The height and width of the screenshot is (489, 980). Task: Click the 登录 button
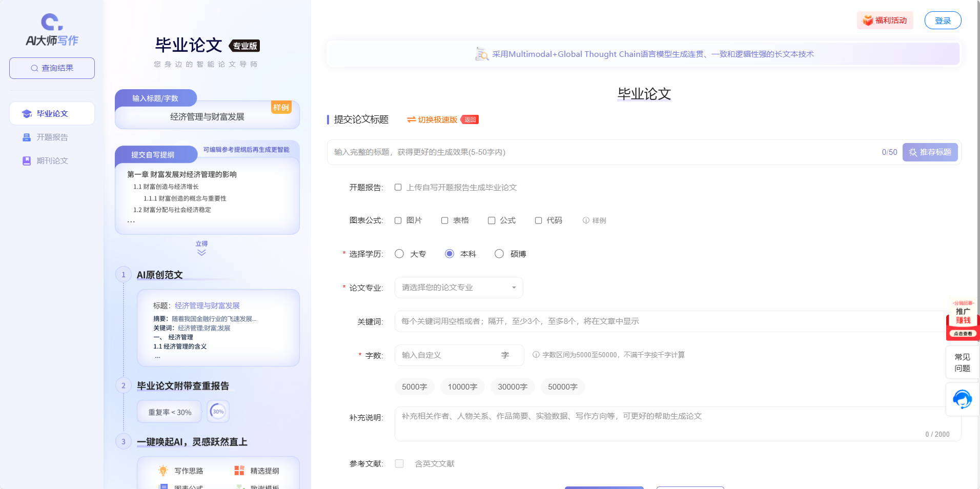pyautogui.click(x=943, y=20)
